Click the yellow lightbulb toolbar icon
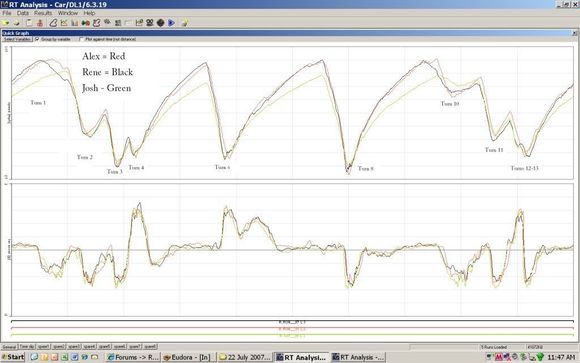Viewport: 580px width, 363px height. click(x=184, y=23)
